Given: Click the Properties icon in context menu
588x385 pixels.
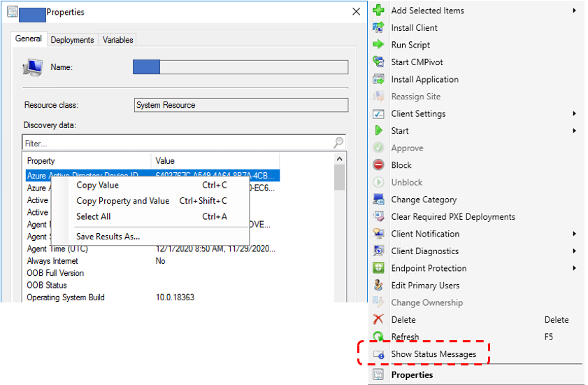Looking at the screenshot, I should (378, 374).
